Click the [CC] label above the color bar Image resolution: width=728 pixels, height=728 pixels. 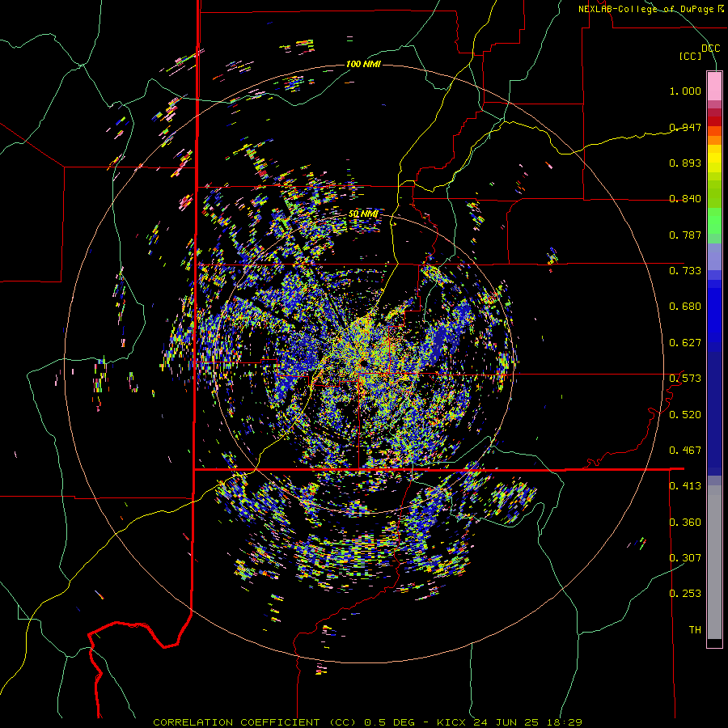691,56
